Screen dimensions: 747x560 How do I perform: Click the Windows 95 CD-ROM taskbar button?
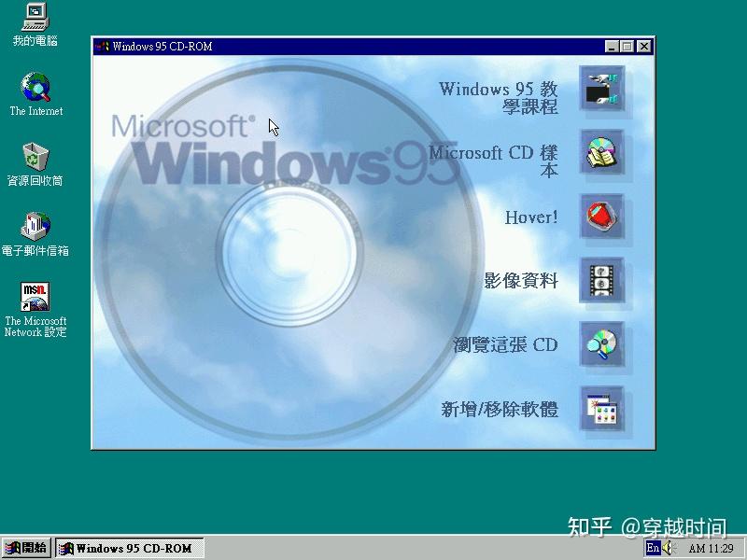click(x=130, y=548)
